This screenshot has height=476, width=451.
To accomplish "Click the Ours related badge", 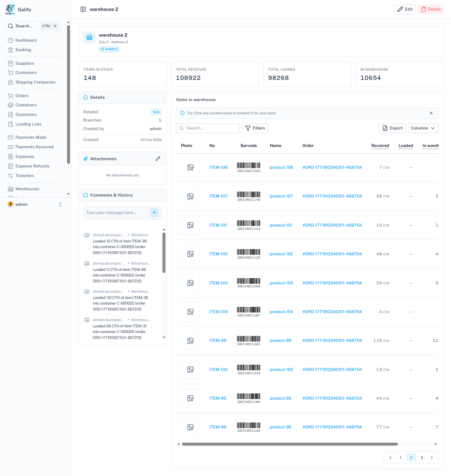I will click(x=156, y=112).
